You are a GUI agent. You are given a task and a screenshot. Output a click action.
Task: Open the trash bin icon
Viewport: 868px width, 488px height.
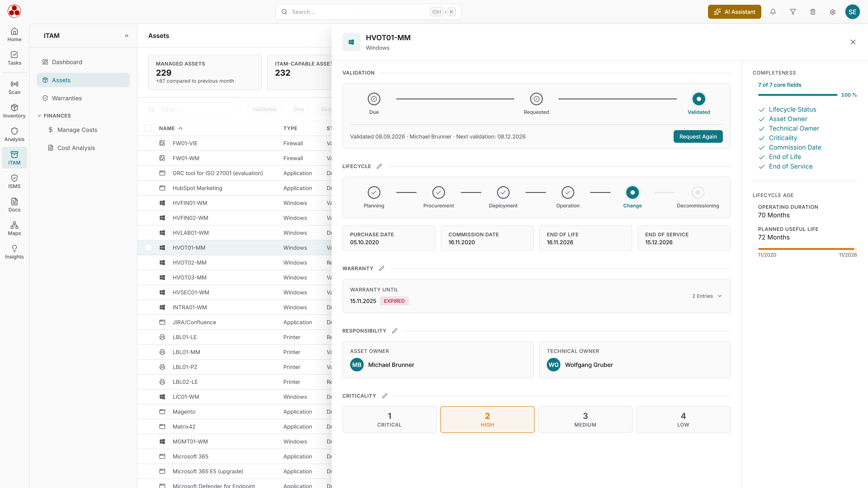(x=813, y=12)
